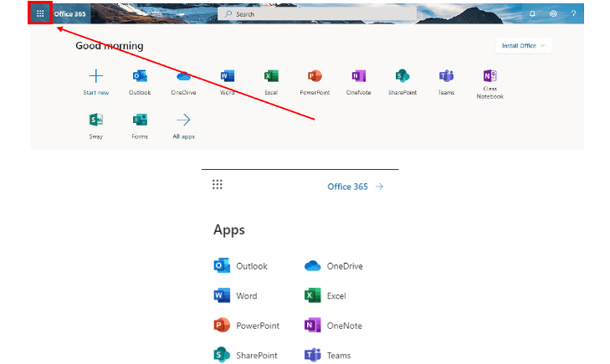Launch OneNote from the Apps list
The height and width of the screenshot is (364, 610).
coord(333,326)
